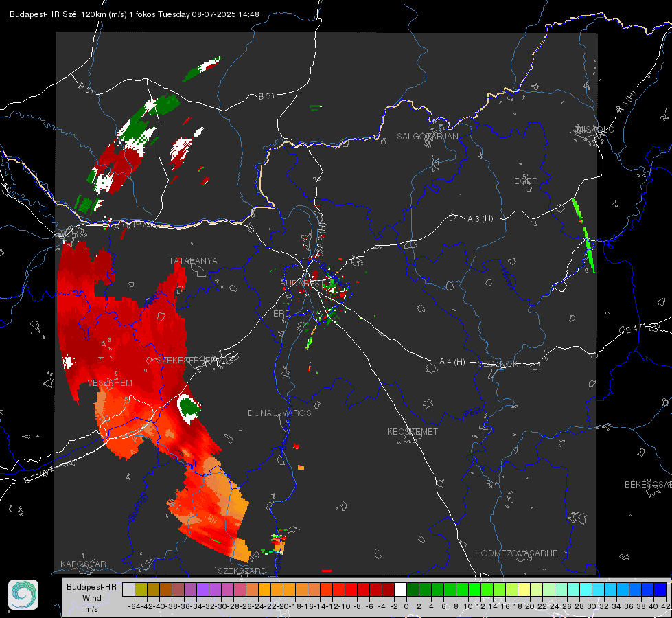Click the blue 'Heves' county label
The width and height of the screenshot is (672, 618).
508,279
